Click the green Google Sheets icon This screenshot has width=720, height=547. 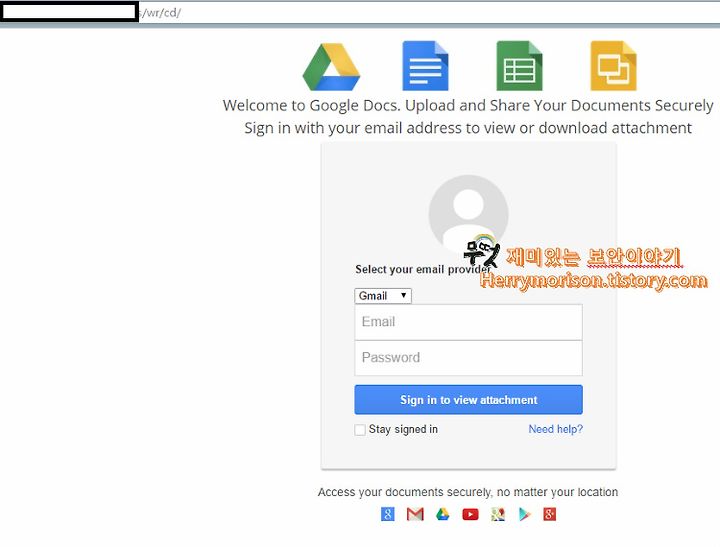click(519, 66)
